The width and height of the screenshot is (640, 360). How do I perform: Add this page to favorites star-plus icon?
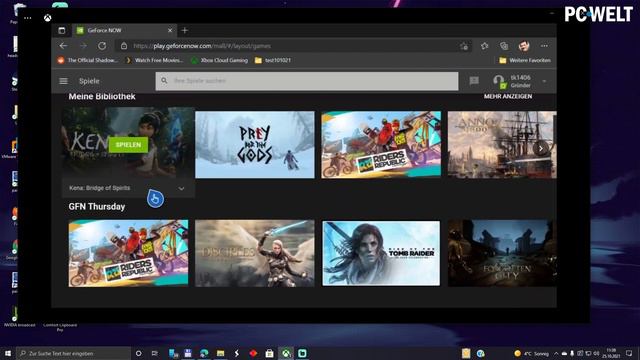[464, 46]
